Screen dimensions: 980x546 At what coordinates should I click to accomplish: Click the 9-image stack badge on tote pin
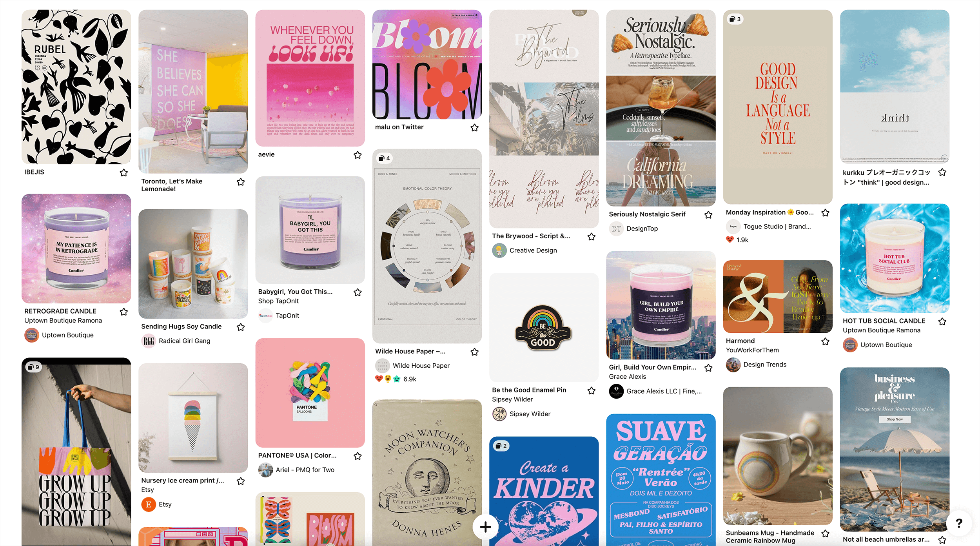[33, 367]
